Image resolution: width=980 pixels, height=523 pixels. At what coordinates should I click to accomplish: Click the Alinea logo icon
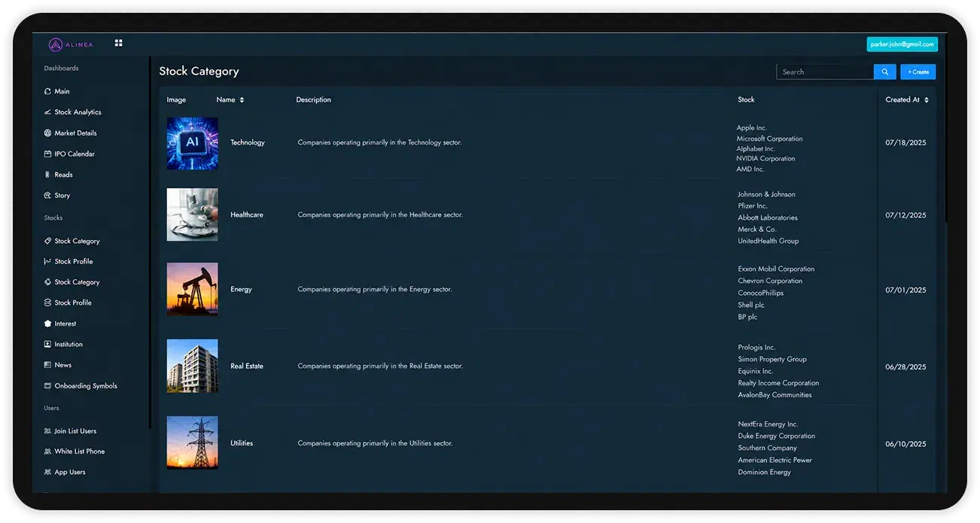coord(56,44)
